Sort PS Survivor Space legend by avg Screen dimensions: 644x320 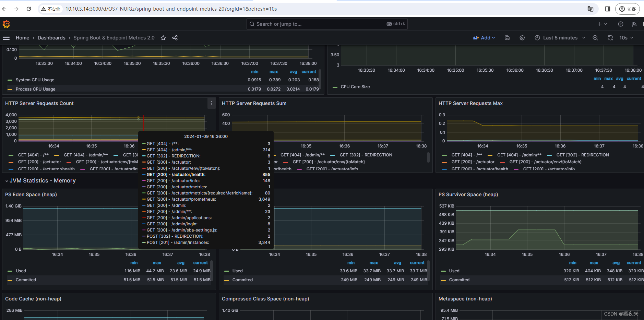(x=616, y=263)
